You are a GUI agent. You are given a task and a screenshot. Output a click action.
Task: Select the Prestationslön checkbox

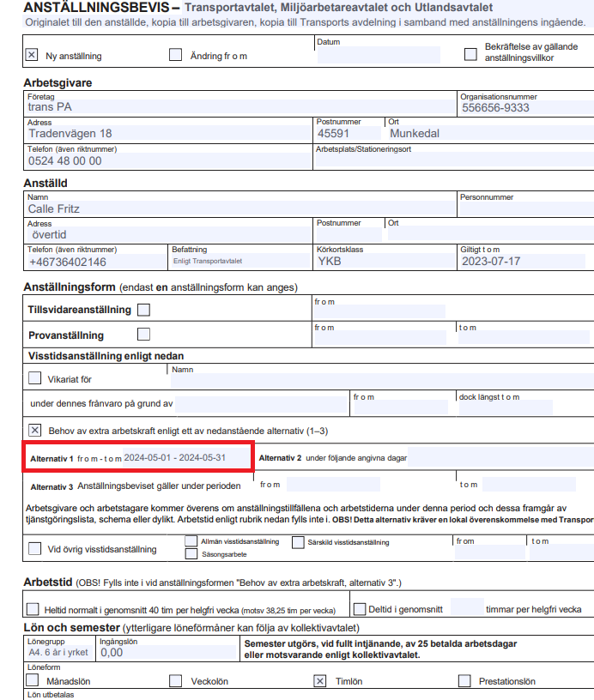coord(464,681)
